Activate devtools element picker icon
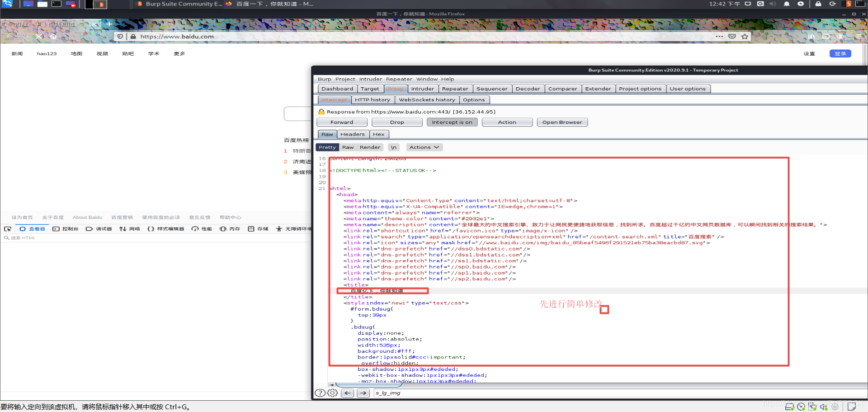The image size is (868, 412). pos(8,229)
